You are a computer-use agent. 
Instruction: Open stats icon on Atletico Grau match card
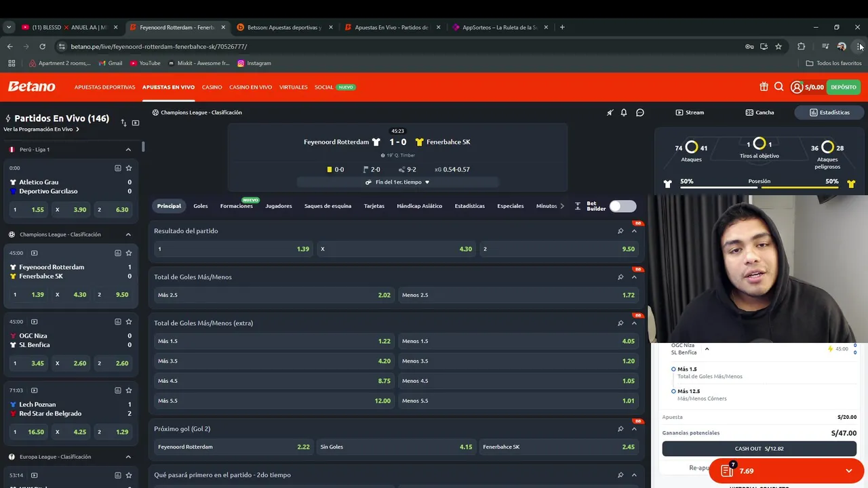tap(117, 168)
